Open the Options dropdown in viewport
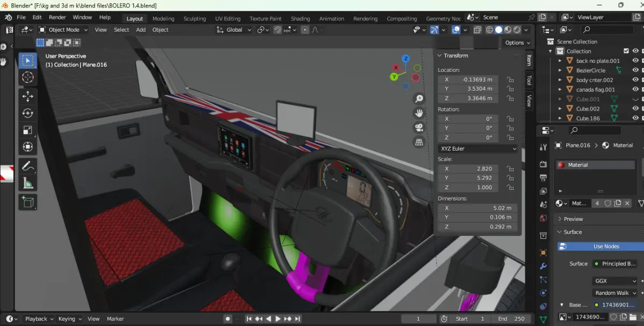Screen dimensions: 644x326 pyautogui.click(x=517, y=43)
